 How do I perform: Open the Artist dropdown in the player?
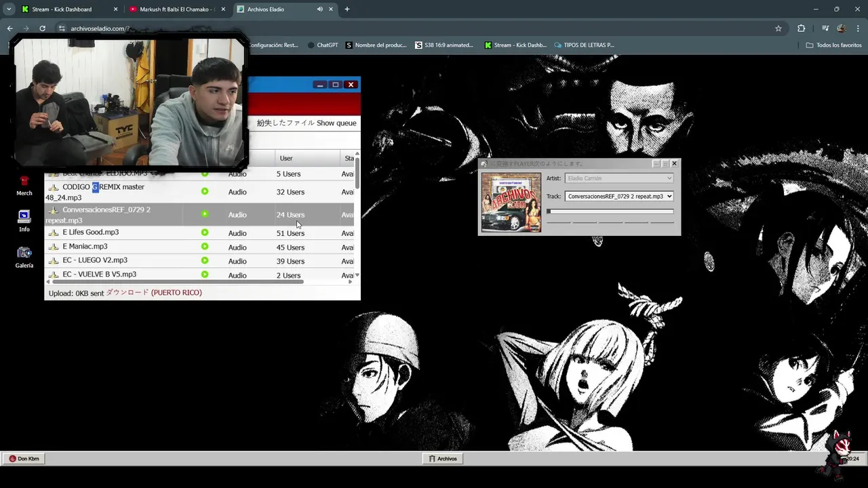618,178
